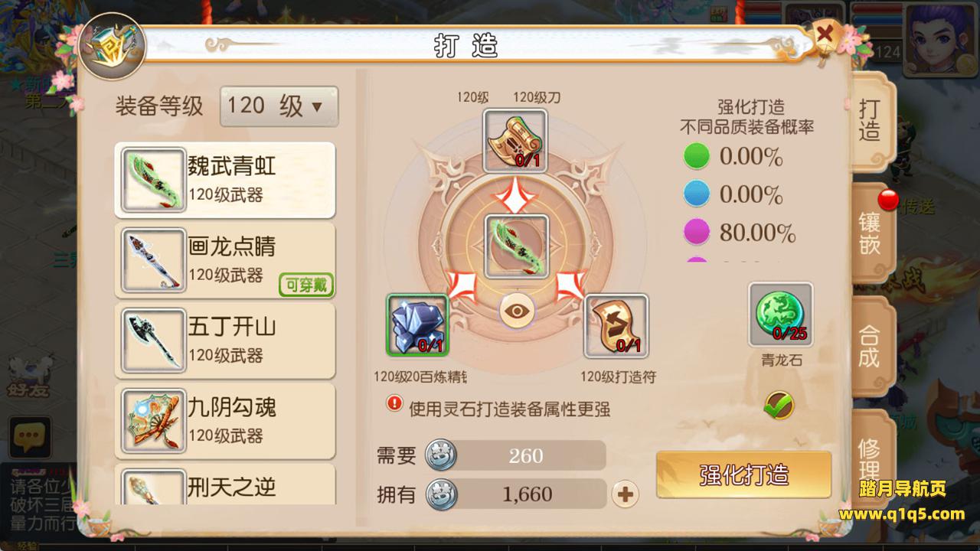The height and width of the screenshot is (551, 980).
Task: Add silver with the plus button
Action: (626, 494)
